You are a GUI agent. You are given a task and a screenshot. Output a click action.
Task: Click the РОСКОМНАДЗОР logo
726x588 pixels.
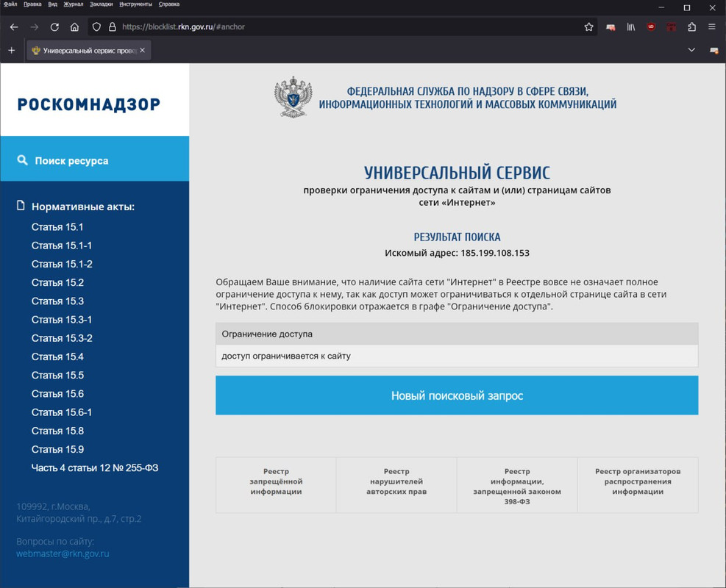(89, 104)
